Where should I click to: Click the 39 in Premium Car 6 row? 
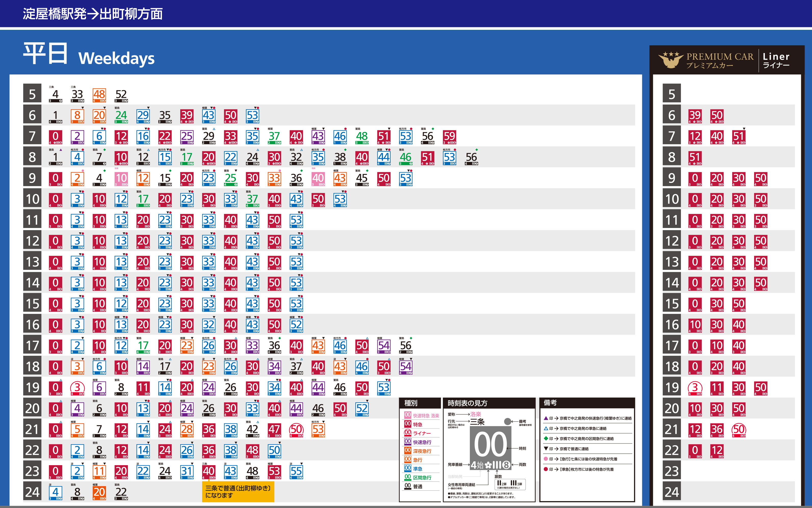695,116
